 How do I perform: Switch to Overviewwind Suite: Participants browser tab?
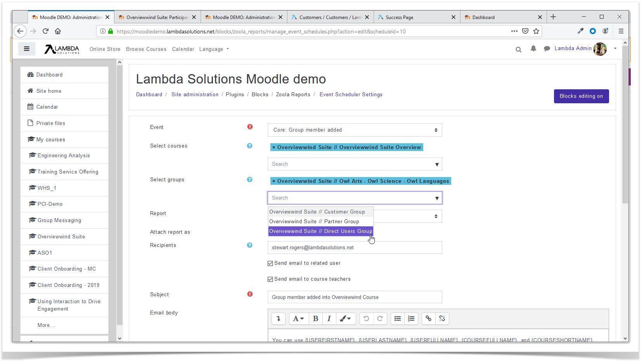[x=157, y=17]
